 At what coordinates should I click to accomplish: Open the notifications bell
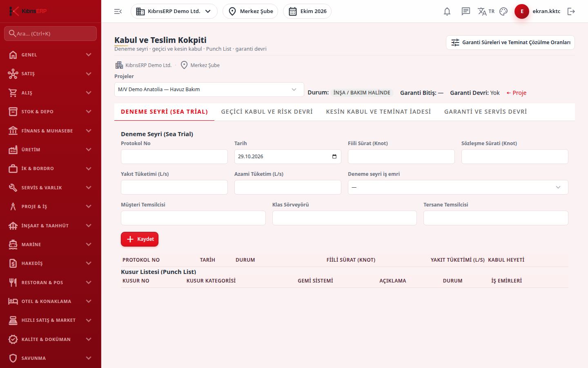point(447,11)
